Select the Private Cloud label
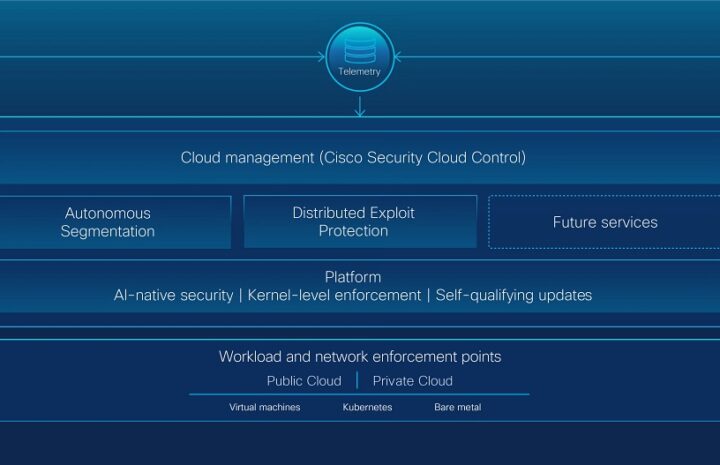The width and height of the screenshot is (720, 465). [x=412, y=381]
